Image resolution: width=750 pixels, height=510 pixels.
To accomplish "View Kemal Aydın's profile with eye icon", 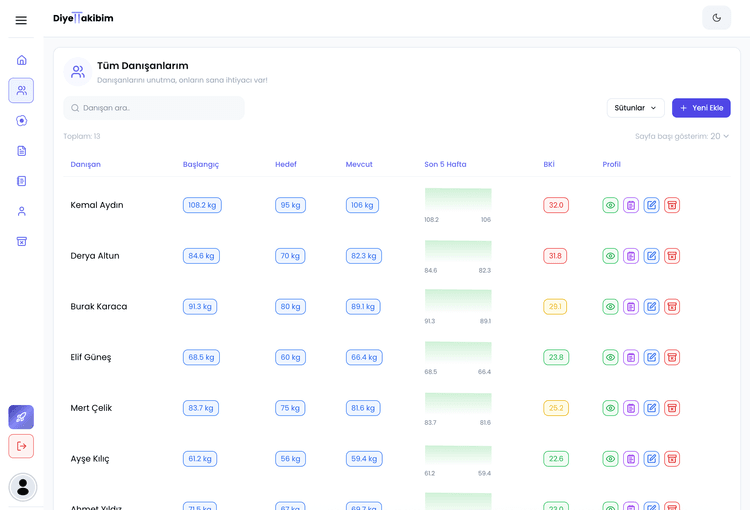I will [610, 205].
